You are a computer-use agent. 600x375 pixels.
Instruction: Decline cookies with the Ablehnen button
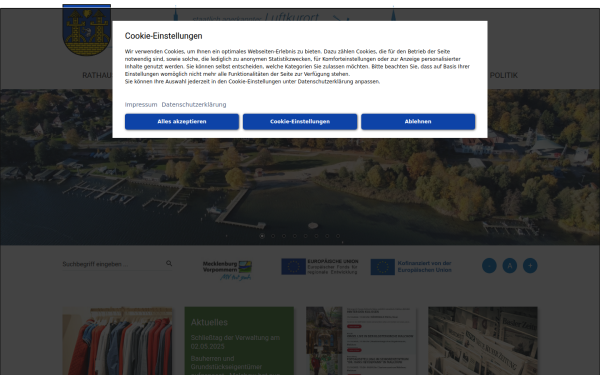point(418,122)
